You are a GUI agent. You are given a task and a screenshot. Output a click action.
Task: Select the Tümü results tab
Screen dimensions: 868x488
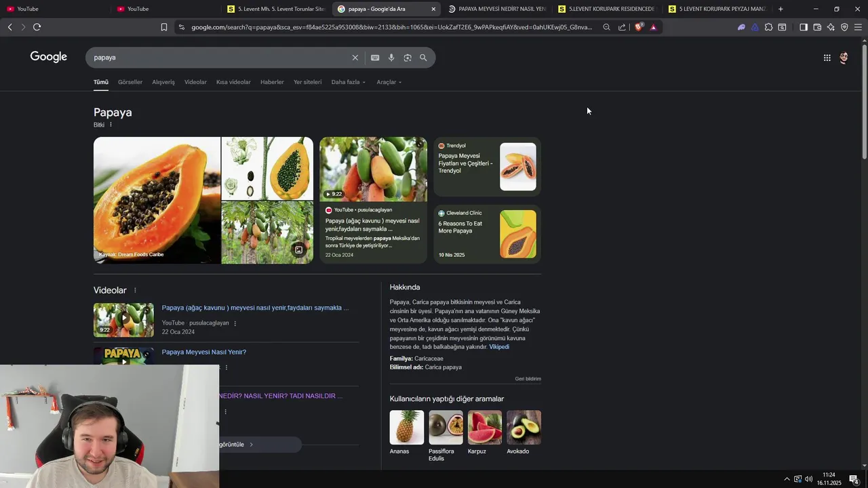tap(101, 82)
